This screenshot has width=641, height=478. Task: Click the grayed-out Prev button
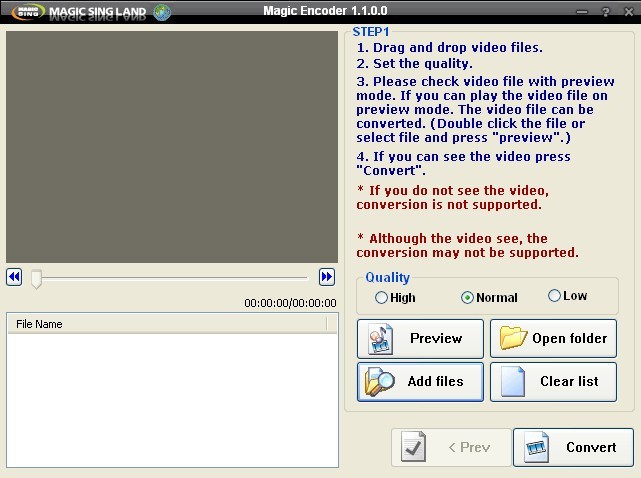click(x=451, y=447)
